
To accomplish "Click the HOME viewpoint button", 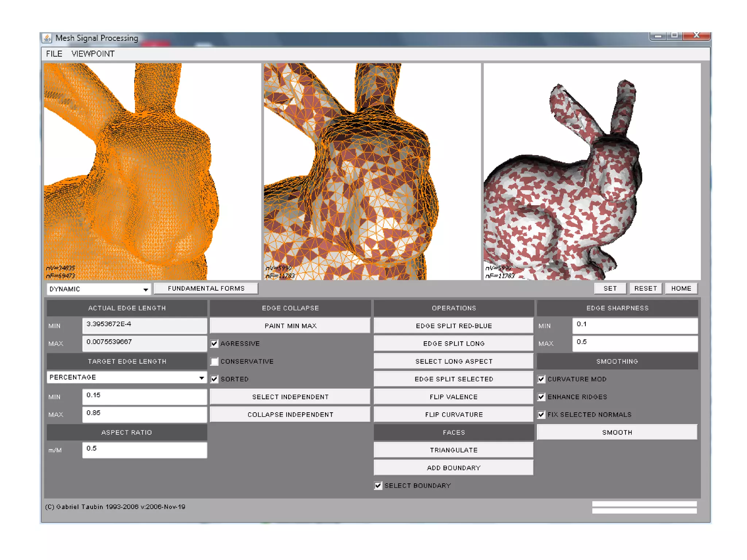I will point(681,288).
